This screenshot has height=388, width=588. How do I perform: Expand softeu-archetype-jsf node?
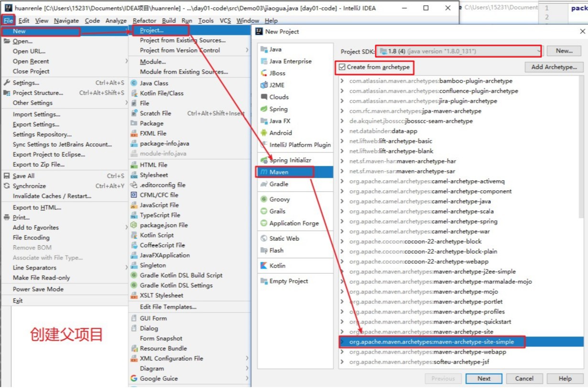(x=342, y=362)
